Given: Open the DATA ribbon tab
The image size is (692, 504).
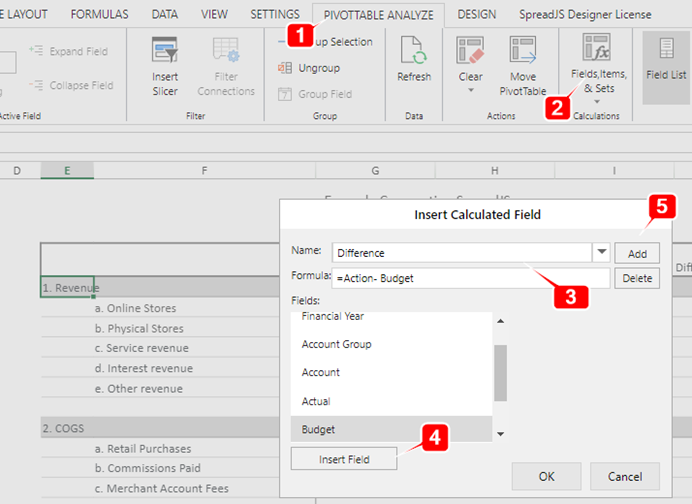Looking at the screenshot, I should click(165, 15).
